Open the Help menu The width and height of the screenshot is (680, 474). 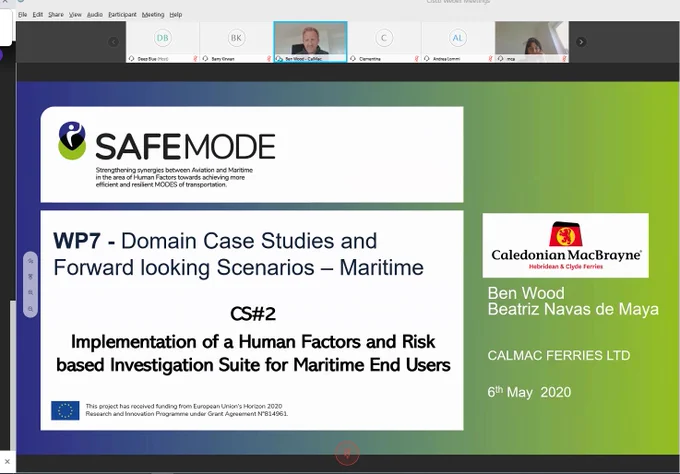tap(176, 14)
